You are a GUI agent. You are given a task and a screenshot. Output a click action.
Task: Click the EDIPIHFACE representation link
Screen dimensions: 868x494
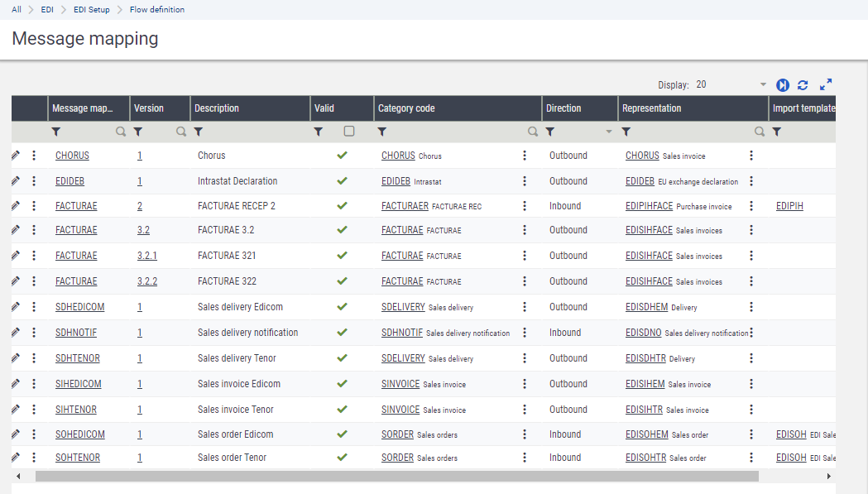649,206
